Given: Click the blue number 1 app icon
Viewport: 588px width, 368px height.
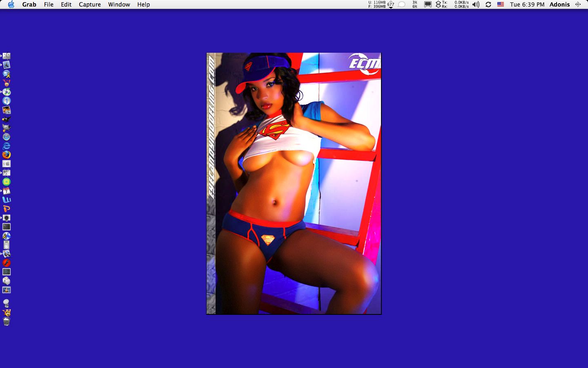Looking at the screenshot, I should (x=7, y=101).
